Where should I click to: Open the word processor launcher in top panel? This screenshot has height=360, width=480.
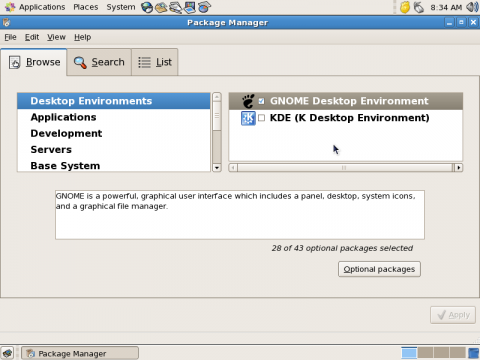pyautogui.click(x=175, y=7)
